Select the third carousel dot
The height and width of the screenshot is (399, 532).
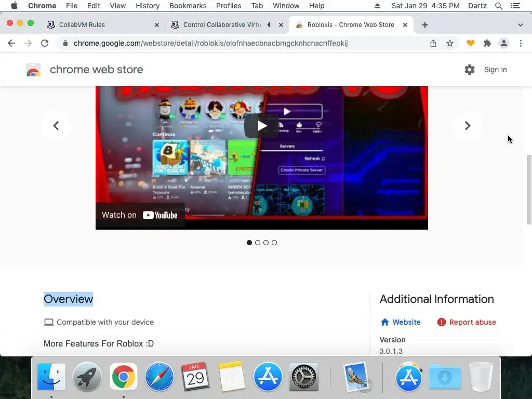266,243
